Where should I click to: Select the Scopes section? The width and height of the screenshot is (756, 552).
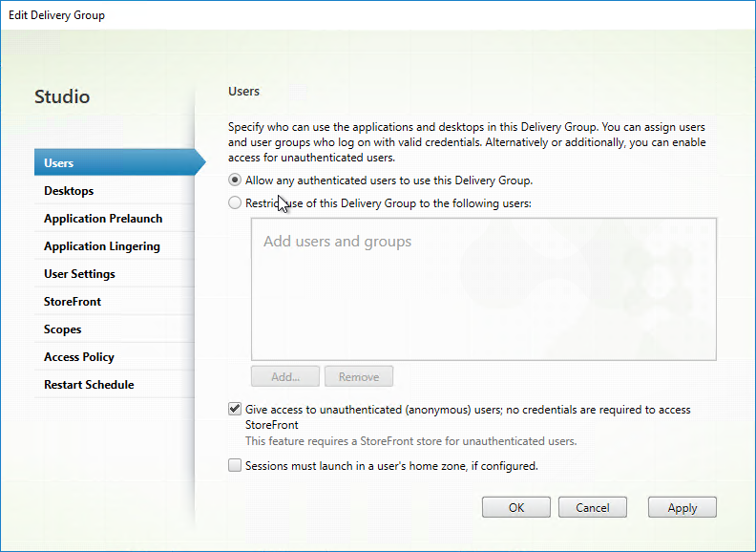tap(115, 329)
